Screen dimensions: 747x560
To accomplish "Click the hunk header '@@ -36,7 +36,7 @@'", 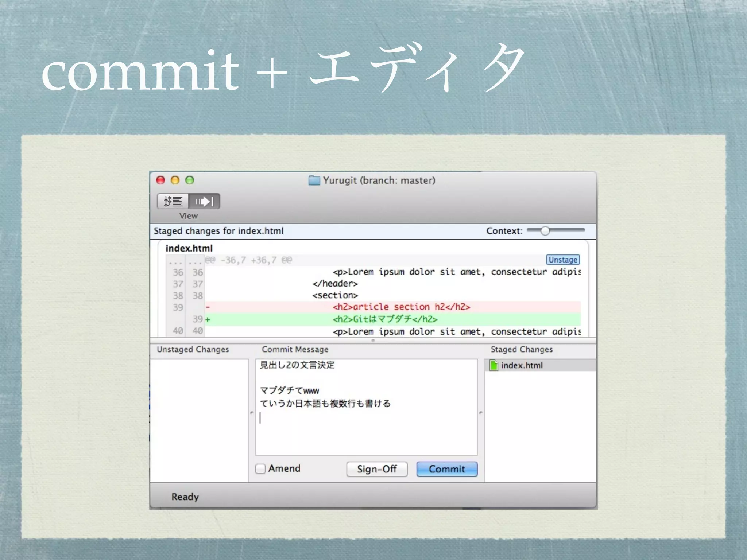I will coord(248,260).
